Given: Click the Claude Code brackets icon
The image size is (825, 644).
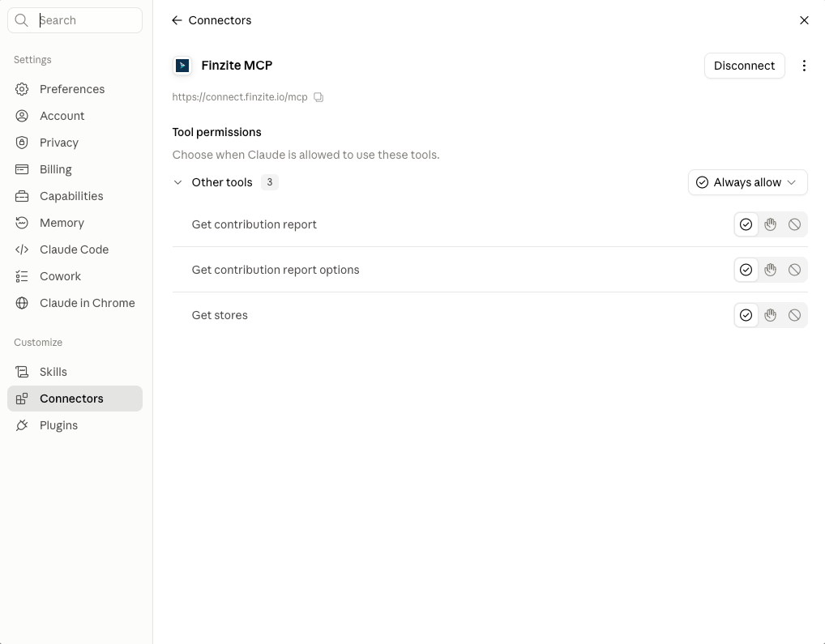Looking at the screenshot, I should pos(22,249).
